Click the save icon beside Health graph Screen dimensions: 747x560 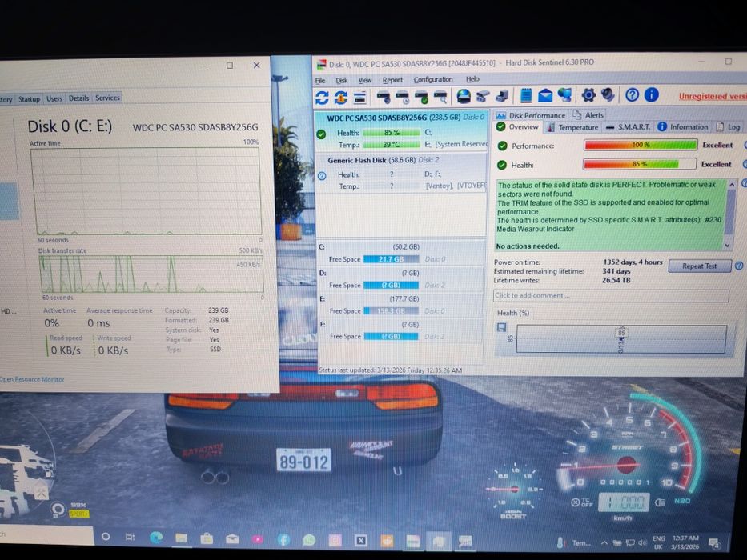502,327
